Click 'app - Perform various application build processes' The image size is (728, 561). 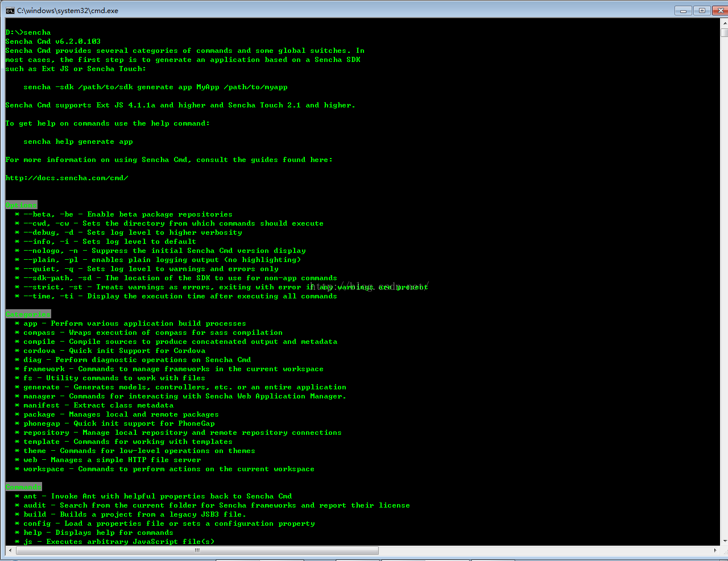click(130, 323)
